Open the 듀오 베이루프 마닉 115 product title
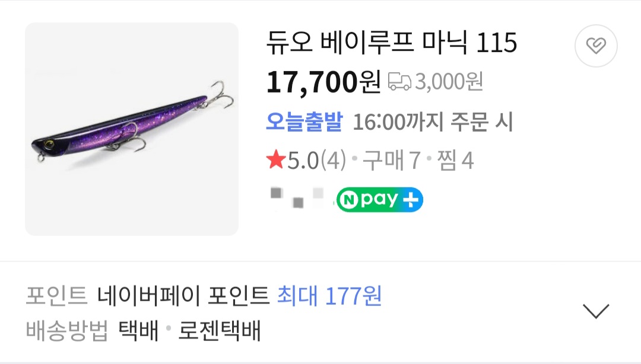This screenshot has width=641, height=364. (392, 43)
